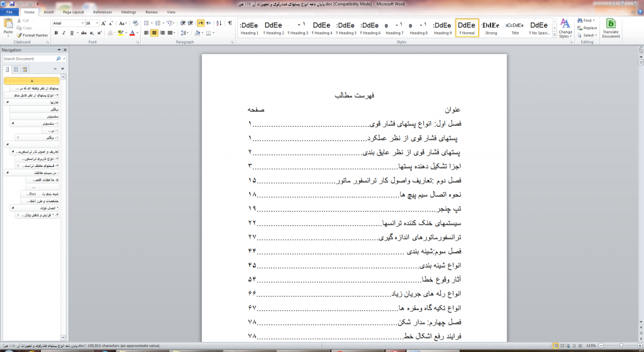This screenshot has height=352, width=644.
Task: Click the Paste icon
Action: 8,25
